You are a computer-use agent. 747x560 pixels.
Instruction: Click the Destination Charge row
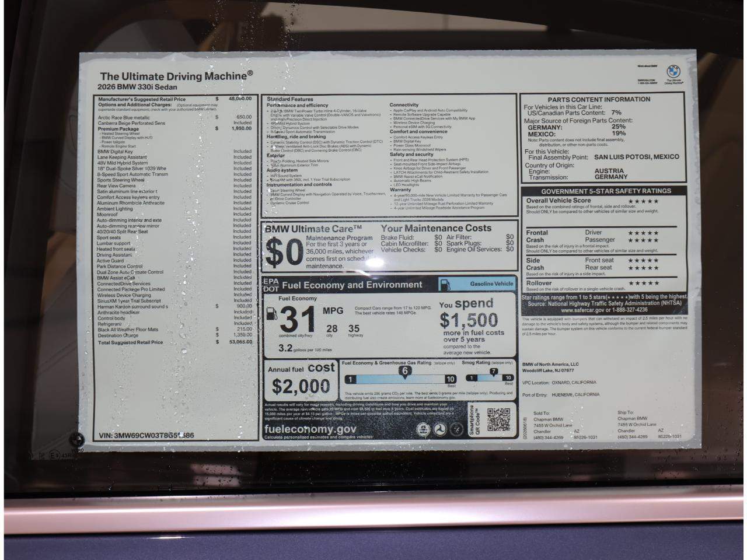(x=174, y=335)
